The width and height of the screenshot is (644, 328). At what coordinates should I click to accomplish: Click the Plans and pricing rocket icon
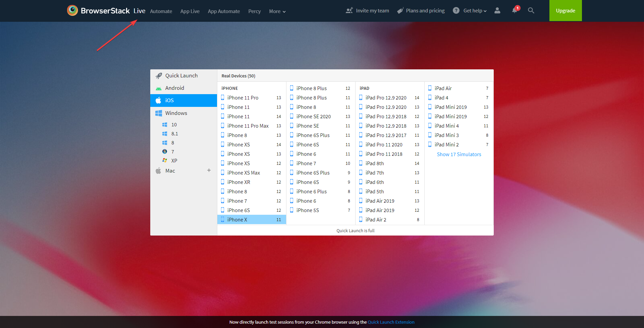click(400, 11)
